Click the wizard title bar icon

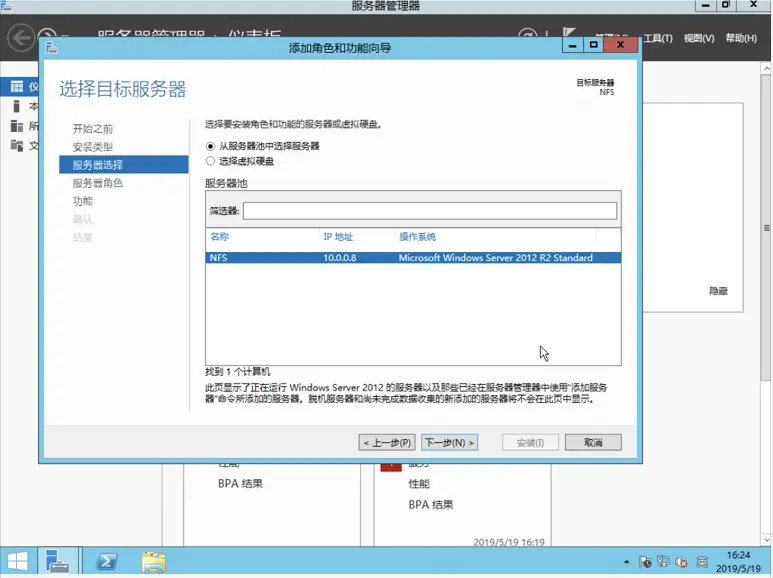[52, 48]
